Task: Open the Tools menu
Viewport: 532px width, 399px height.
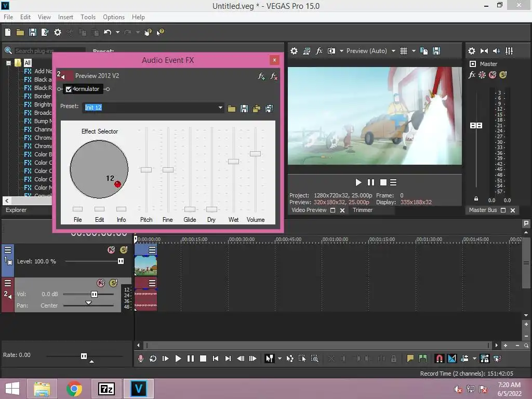Action: pyautogui.click(x=88, y=17)
